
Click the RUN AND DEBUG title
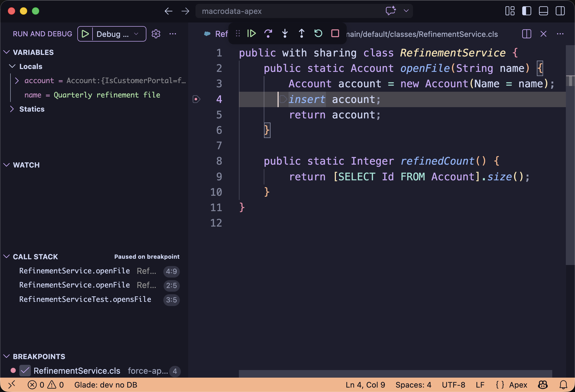click(42, 34)
